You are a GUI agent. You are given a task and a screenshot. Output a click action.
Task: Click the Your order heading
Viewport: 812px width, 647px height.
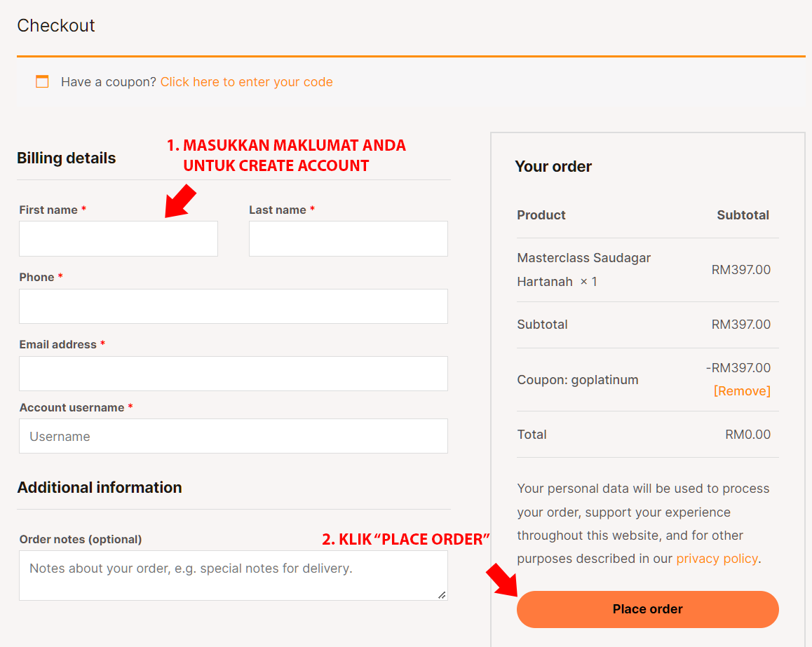(553, 167)
